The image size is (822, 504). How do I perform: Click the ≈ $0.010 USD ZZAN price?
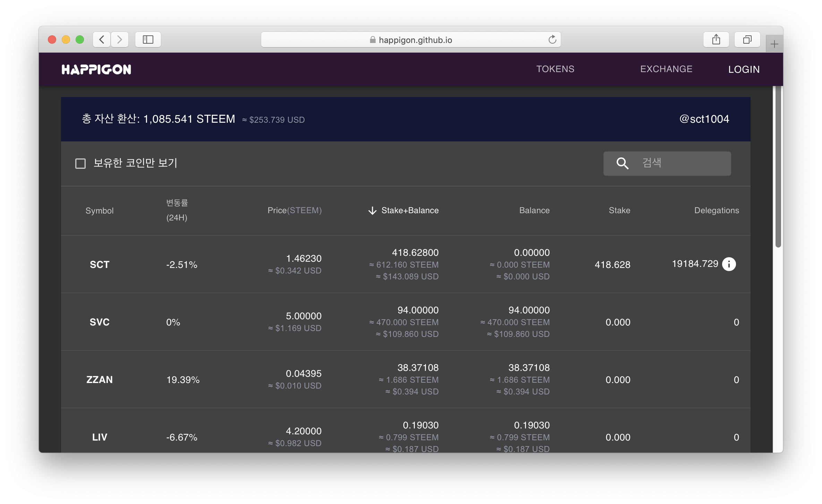coord(295,385)
